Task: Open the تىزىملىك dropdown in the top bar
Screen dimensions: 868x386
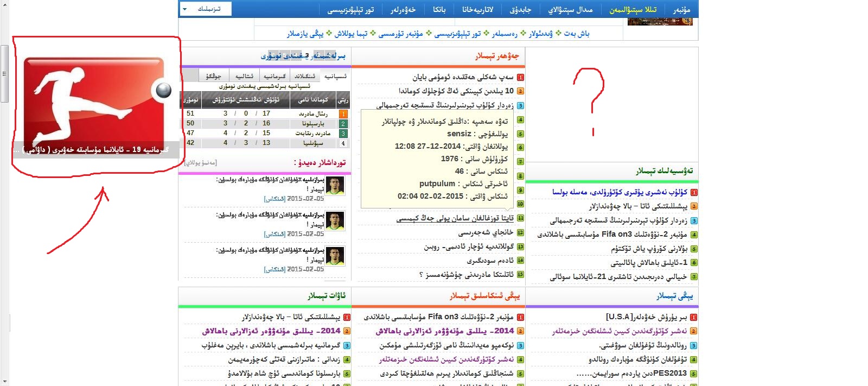Action: pos(205,9)
